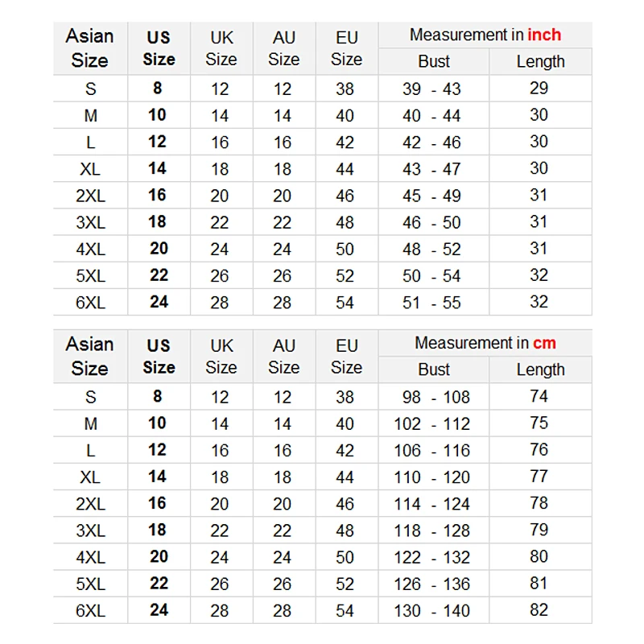Click bust range "102 - 112" cell
The image size is (644, 644).
point(432,423)
